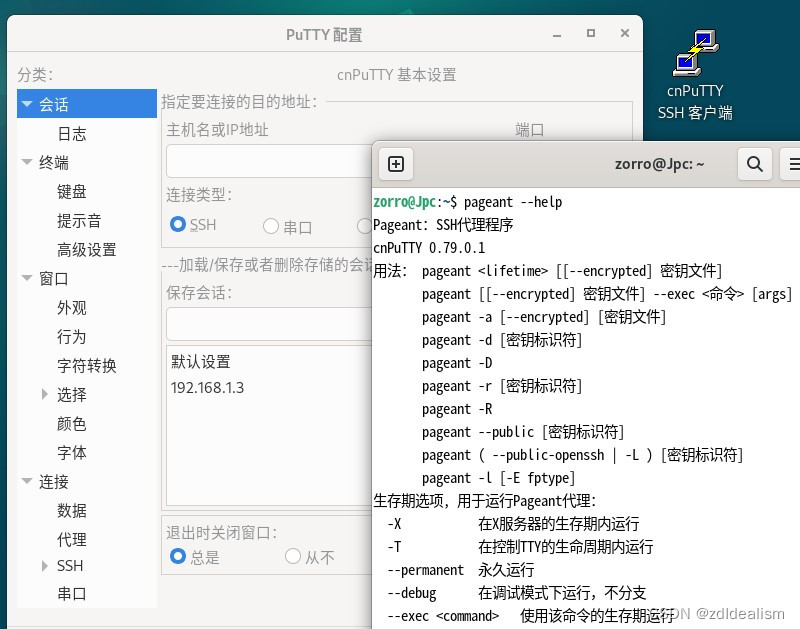The height and width of the screenshot is (629, 800).
Task: Expand the 选择 tree branch
Action: tap(44, 394)
